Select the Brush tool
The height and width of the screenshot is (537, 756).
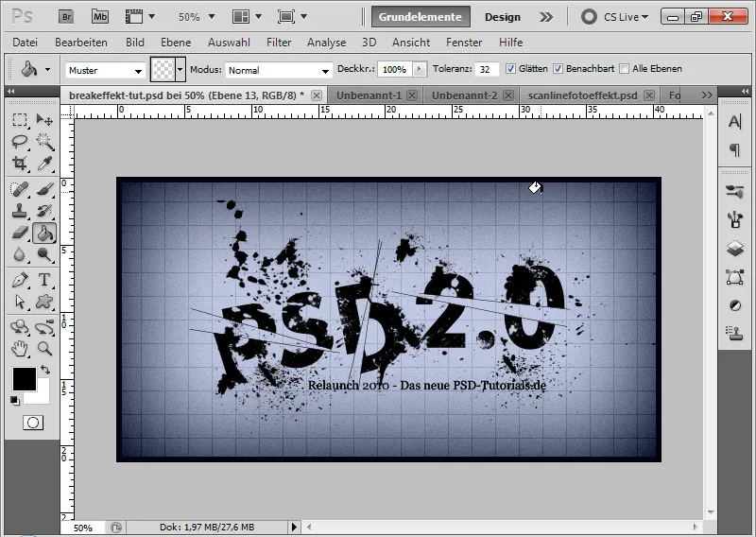[x=44, y=189]
